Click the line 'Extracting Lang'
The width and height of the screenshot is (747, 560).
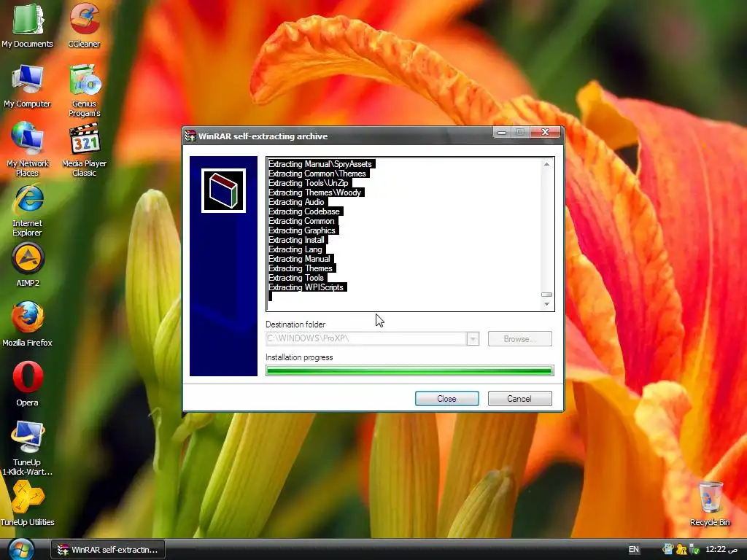point(295,249)
